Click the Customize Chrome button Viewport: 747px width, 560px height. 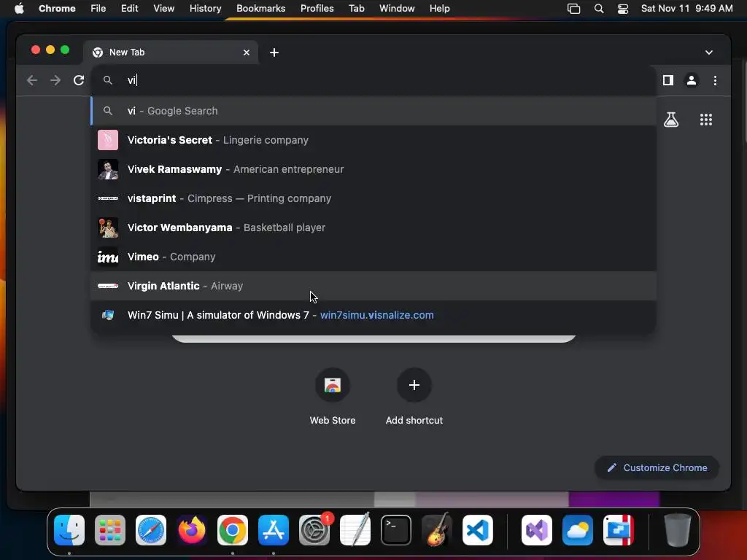click(657, 467)
